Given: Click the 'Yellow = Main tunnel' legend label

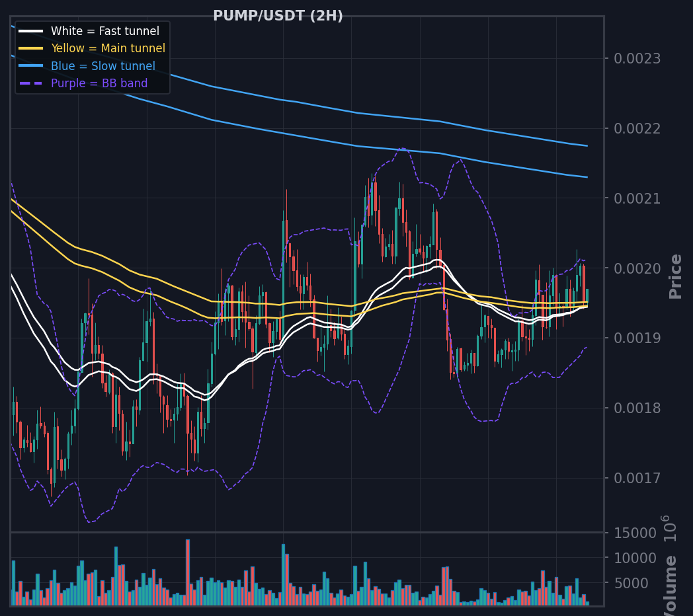Looking at the screenshot, I should pos(108,48).
